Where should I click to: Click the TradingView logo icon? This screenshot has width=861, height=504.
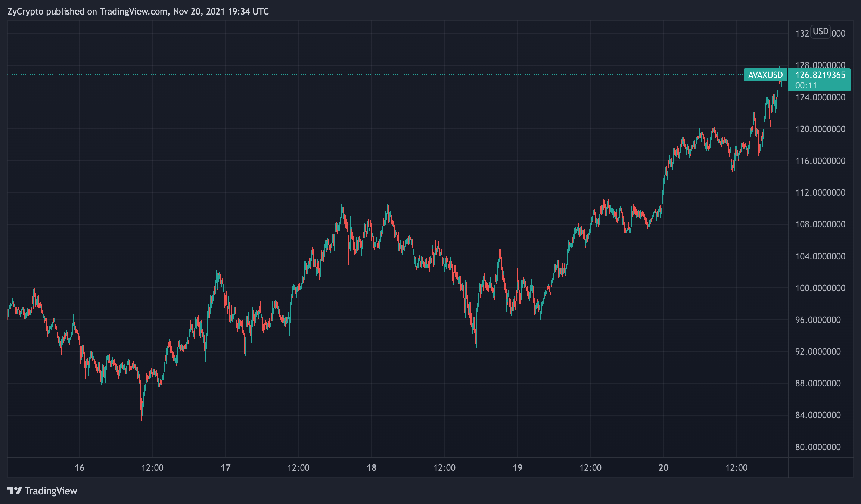coord(15,491)
